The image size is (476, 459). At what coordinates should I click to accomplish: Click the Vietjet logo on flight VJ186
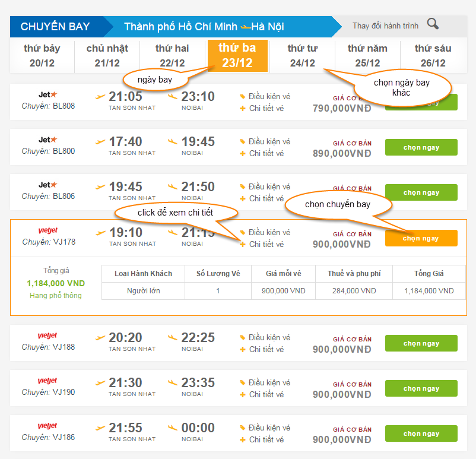pyautogui.click(x=47, y=426)
